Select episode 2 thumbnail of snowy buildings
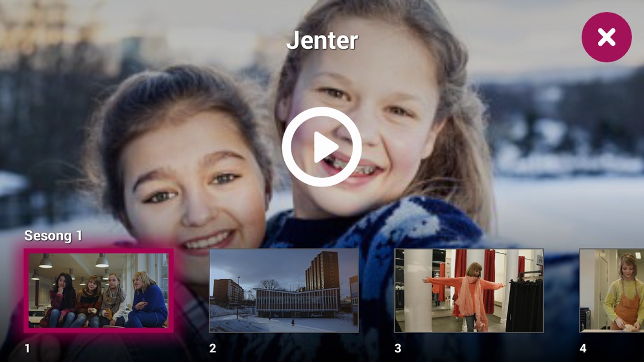 [284, 291]
